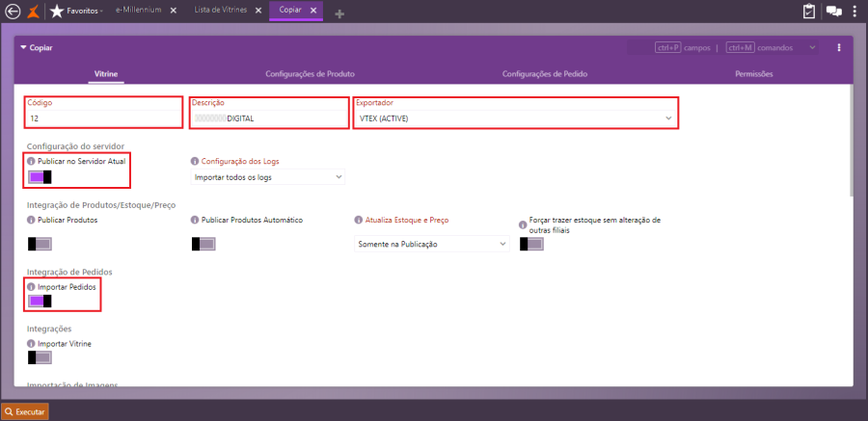Screen dimensions: 868x421
Task: Collapse the Copiar panel header
Action: tap(23, 47)
